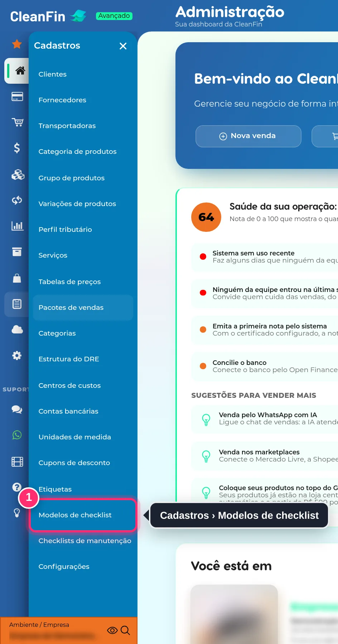Open the film strip videos icon
The width and height of the screenshot is (338, 644).
(x=17, y=462)
